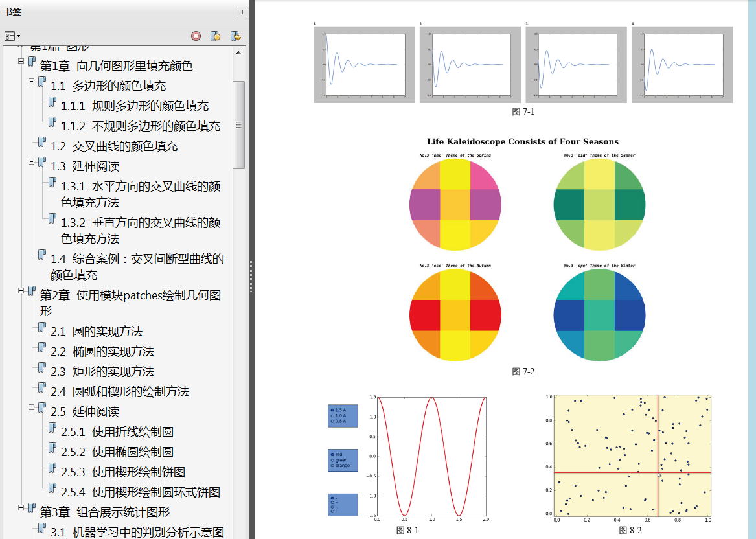Open bookmark 1.4 综合案例
The image size is (756, 539).
[x=137, y=267]
